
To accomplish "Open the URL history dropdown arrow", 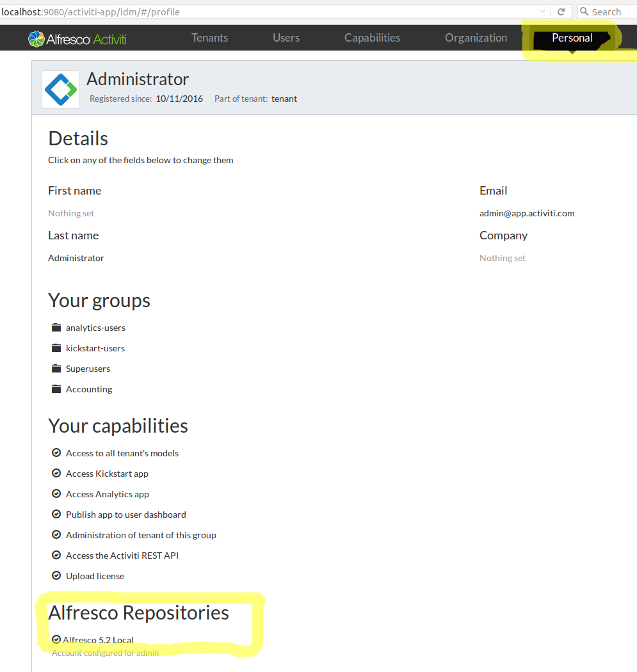I will coord(542,12).
